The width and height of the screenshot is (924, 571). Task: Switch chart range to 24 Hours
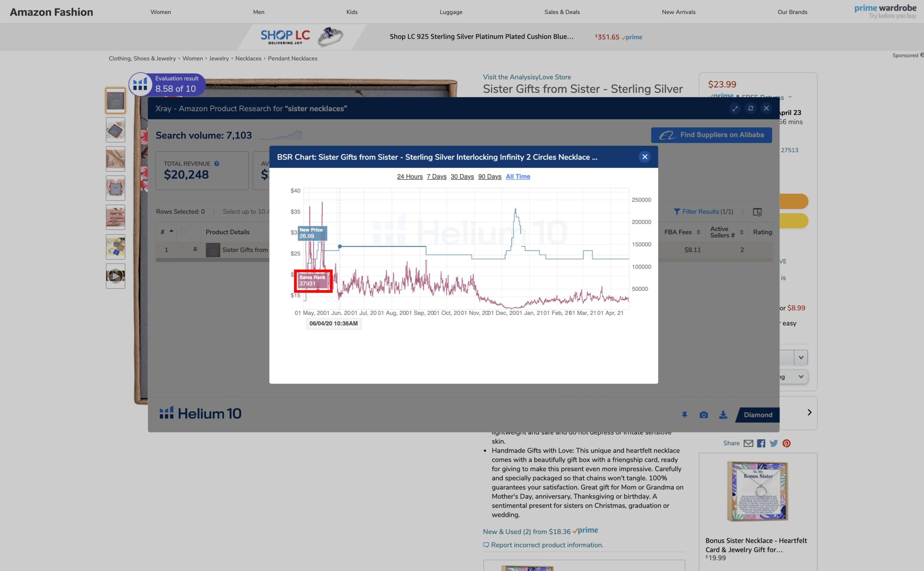(410, 176)
